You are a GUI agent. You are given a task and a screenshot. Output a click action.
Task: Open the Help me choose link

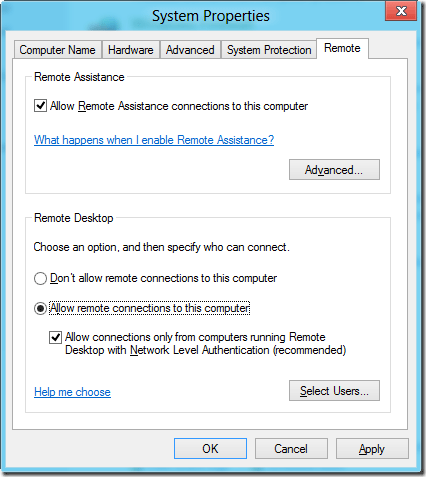click(72, 392)
